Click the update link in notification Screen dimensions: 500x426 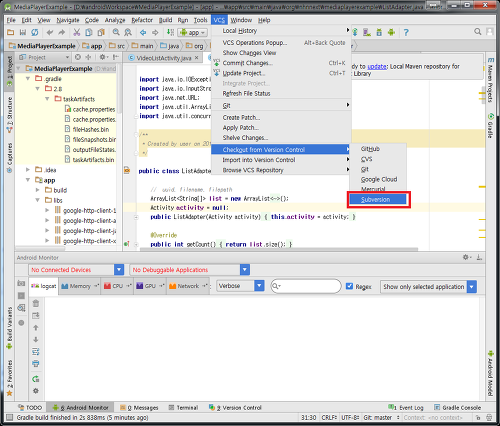376,66
